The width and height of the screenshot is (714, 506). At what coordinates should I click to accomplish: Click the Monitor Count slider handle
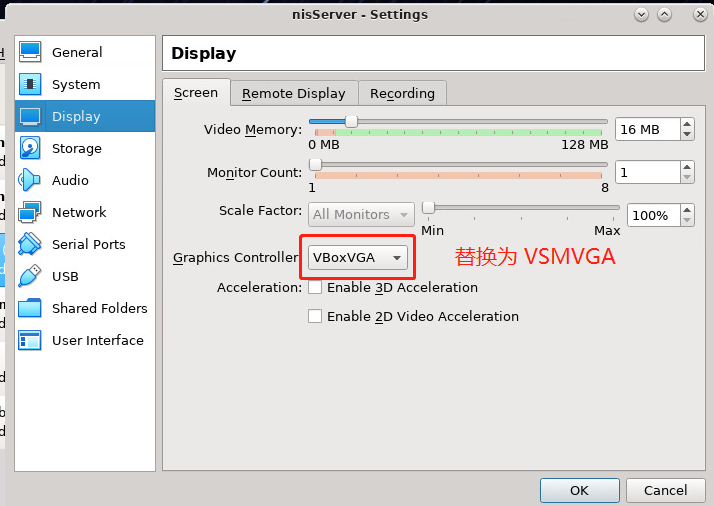(315, 164)
